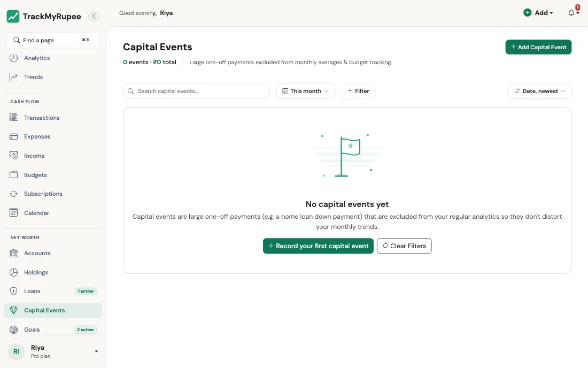Click the RI avatar circle
This screenshot has width=588, height=368.
pyautogui.click(x=16, y=351)
